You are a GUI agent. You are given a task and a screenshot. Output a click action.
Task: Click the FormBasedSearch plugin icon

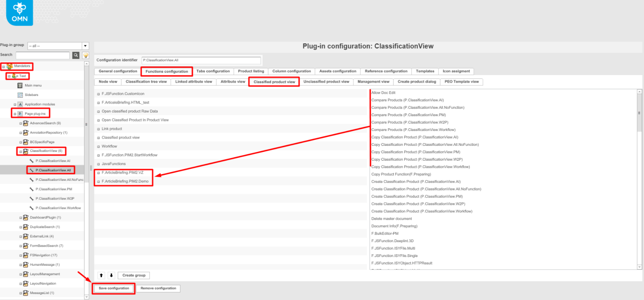[26, 246]
